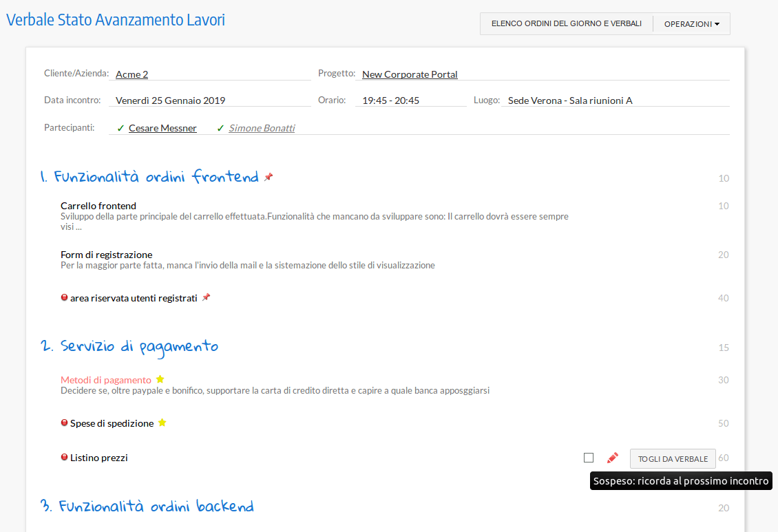
Task: Tick the checkbox in the Listino prezzi row
Action: coord(589,458)
